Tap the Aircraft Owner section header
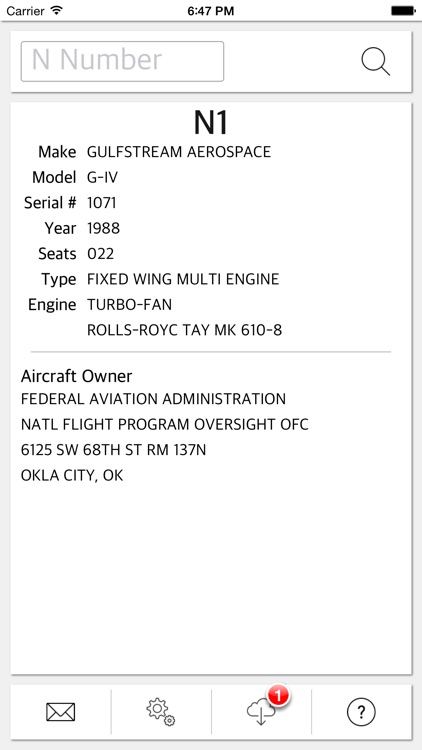 [76, 376]
